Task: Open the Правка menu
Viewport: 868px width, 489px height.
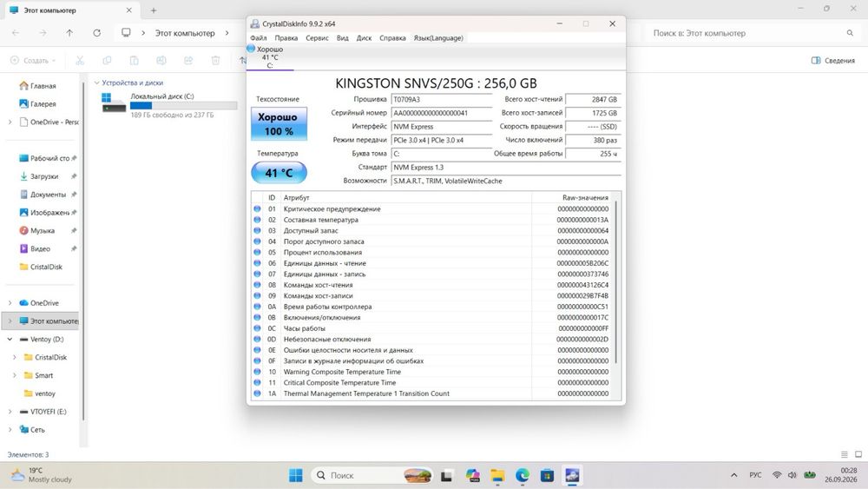Action: tap(286, 38)
